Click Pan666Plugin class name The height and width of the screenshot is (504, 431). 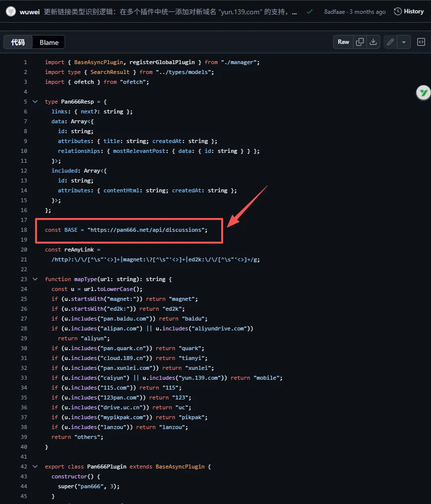[107, 467]
